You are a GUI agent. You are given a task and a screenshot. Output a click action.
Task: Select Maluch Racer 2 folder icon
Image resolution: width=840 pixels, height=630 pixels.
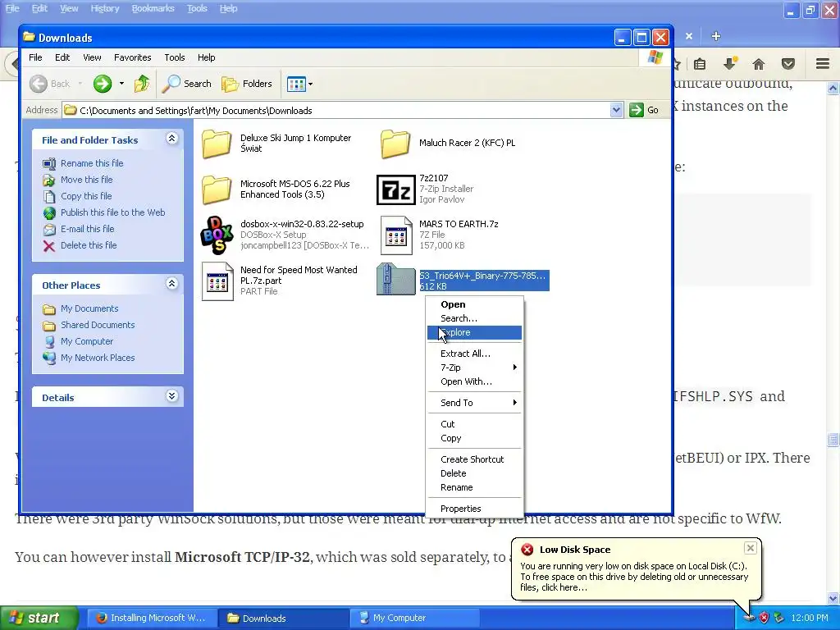(x=395, y=144)
